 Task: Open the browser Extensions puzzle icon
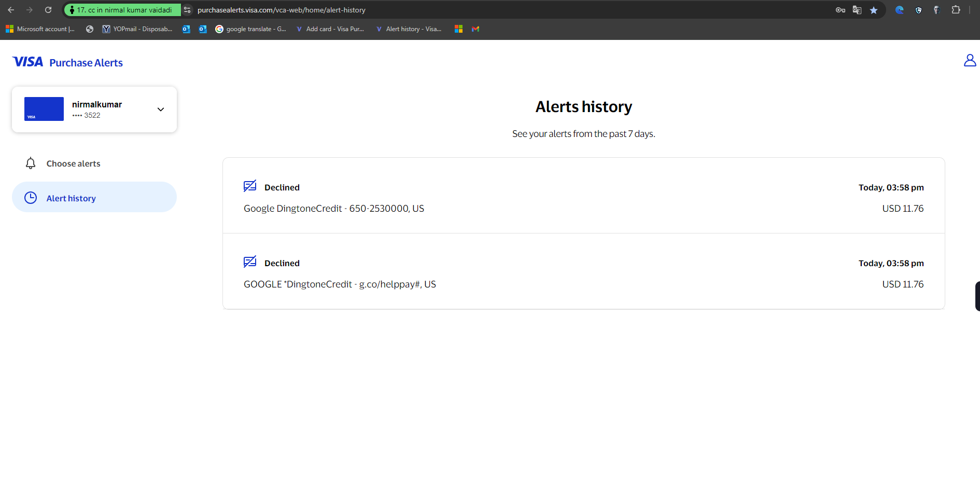pos(956,10)
